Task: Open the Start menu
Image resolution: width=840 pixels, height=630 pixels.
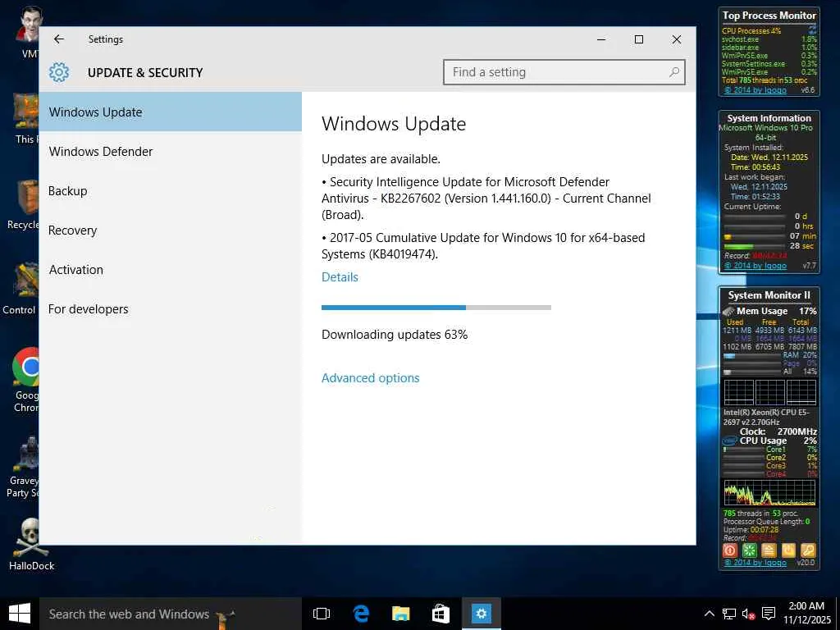Action: 20,614
